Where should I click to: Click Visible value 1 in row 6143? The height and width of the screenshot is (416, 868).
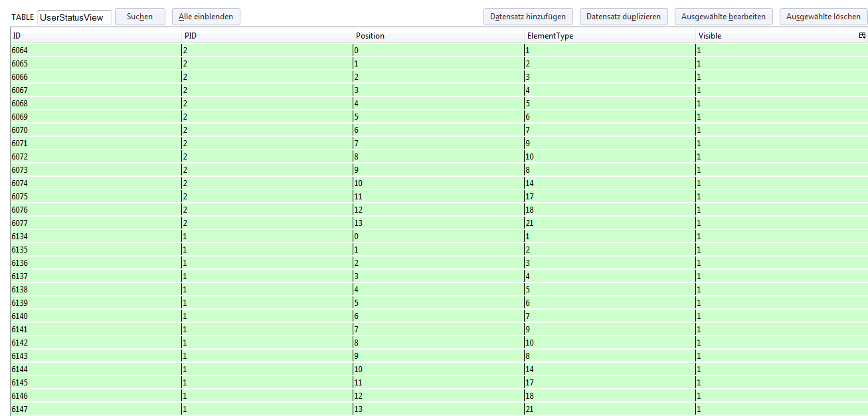699,356
